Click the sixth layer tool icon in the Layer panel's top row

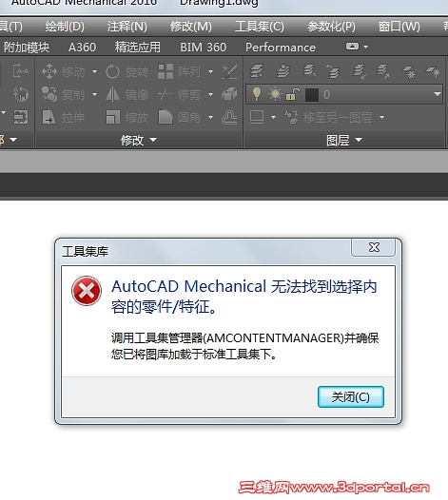pyautogui.click(x=383, y=71)
